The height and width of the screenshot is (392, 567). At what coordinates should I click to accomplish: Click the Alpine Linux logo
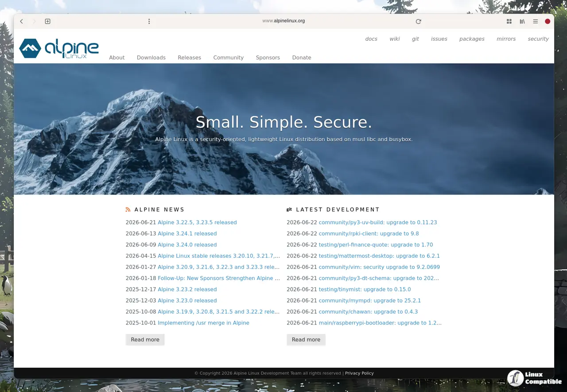click(59, 48)
